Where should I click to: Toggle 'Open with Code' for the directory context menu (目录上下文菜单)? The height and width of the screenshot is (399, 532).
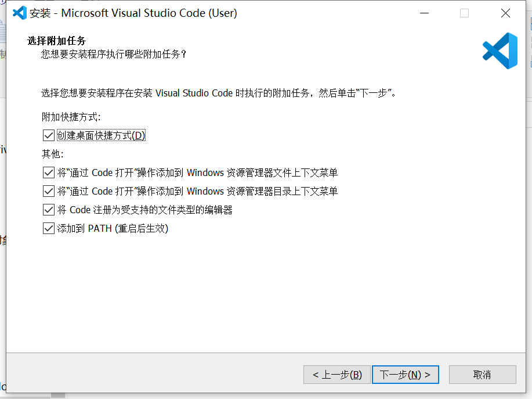(x=49, y=191)
